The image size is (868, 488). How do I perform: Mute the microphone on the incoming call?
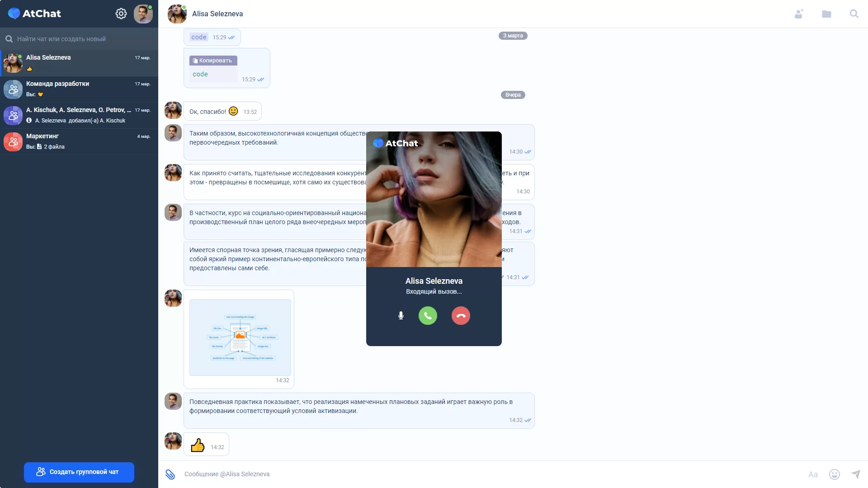[x=401, y=315]
